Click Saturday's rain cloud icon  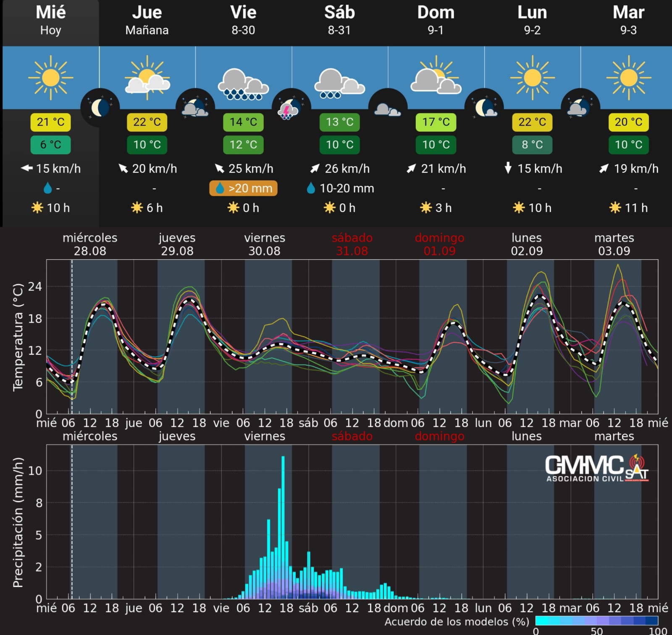tap(339, 83)
